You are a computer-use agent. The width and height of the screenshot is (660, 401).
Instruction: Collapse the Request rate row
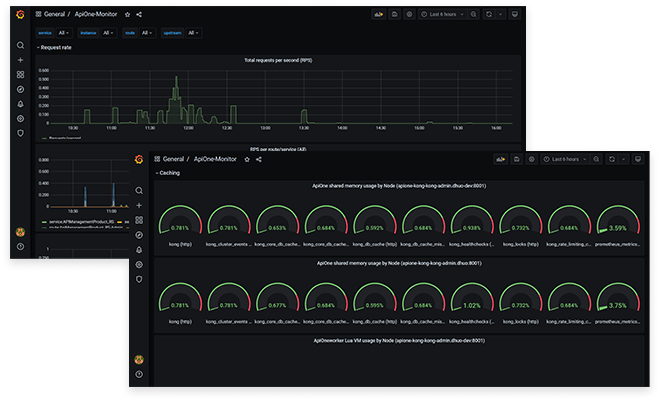[x=54, y=48]
